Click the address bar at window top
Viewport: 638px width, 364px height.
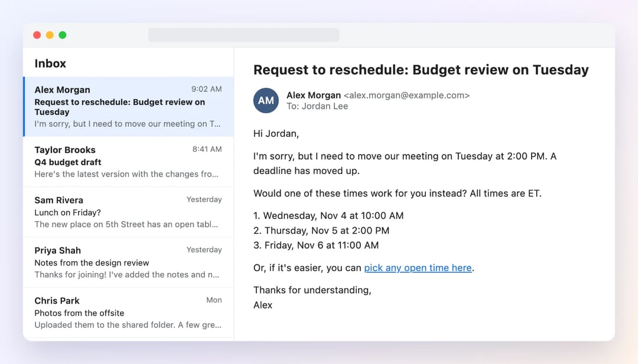(x=243, y=35)
